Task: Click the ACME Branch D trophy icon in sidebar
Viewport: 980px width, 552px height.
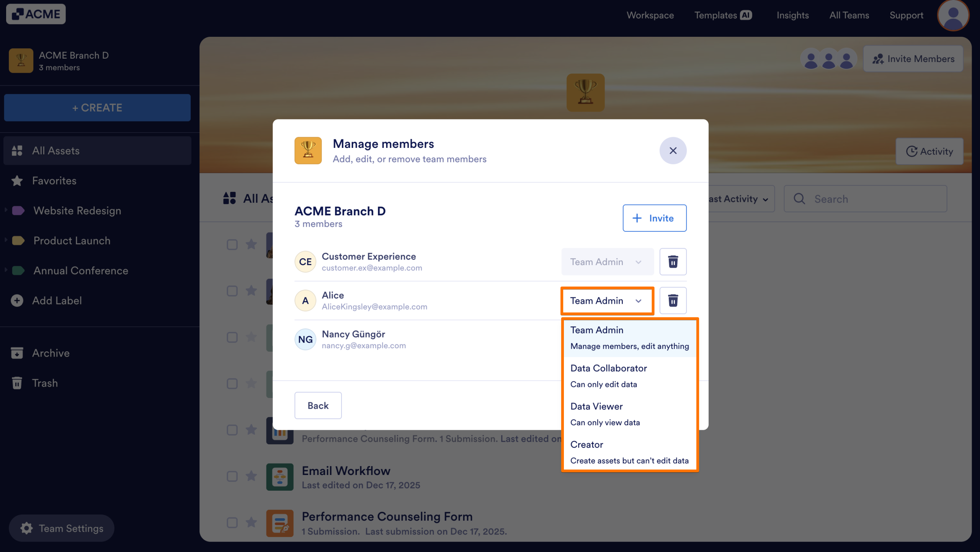Action: click(21, 61)
